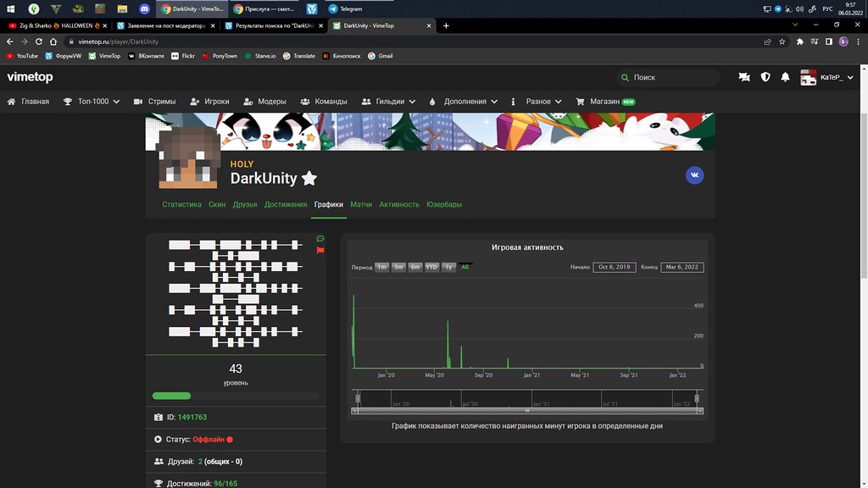Select the 1m period range button
This screenshot has height=488, width=868.
(x=382, y=267)
